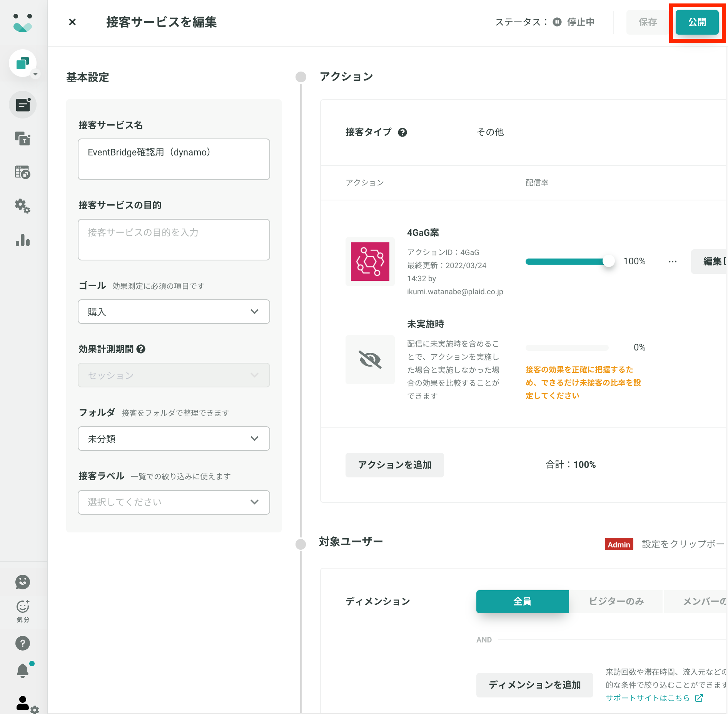This screenshot has height=714, width=728.
Task: Open the three-dots menu for 4GaG案
Action: click(x=673, y=262)
